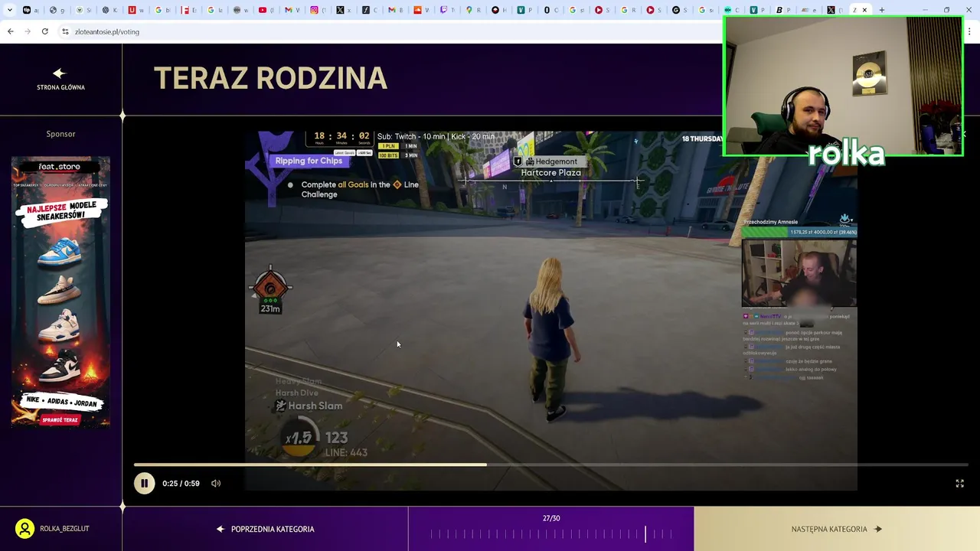
Task: Pause the nominee clip
Action: click(144, 483)
